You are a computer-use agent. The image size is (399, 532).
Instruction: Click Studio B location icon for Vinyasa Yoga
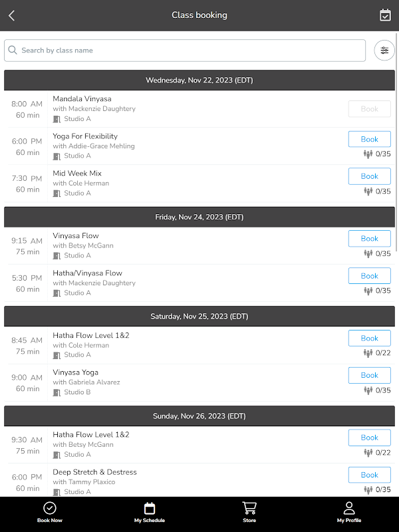click(57, 392)
